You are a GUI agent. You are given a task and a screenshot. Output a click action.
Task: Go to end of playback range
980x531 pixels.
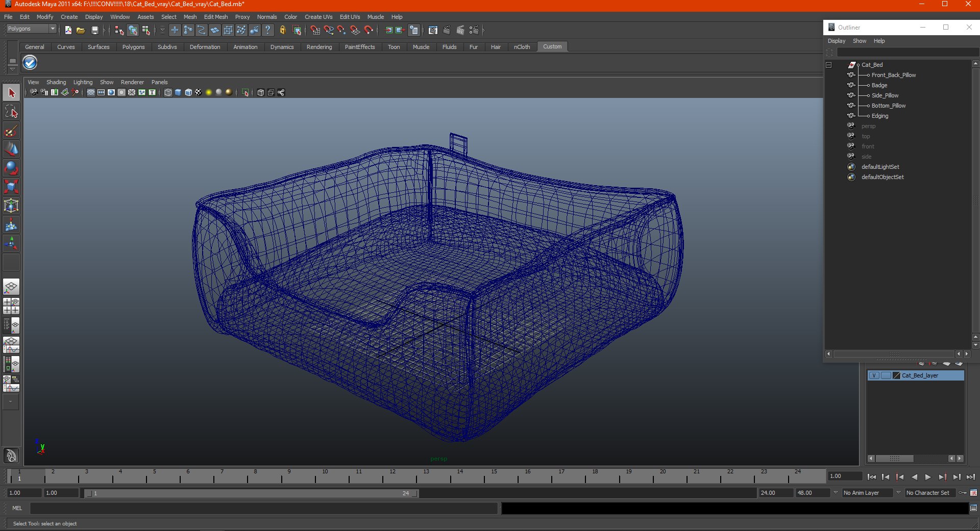pyautogui.click(x=970, y=477)
